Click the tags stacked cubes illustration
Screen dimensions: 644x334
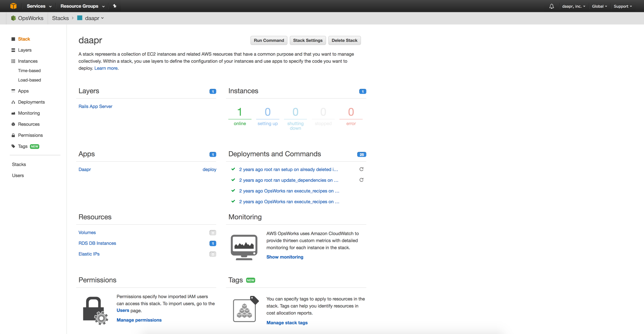tap(246, 309)
